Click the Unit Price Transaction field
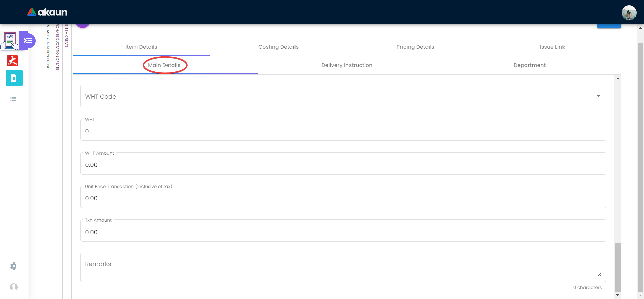This screenshot has height=299, width=644. (343, 197)
